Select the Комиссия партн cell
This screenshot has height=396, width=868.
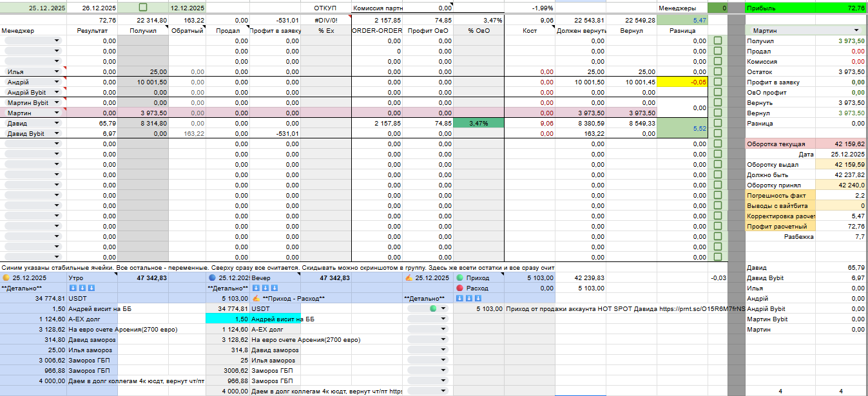pyautogui.click(x=377, y=8)
